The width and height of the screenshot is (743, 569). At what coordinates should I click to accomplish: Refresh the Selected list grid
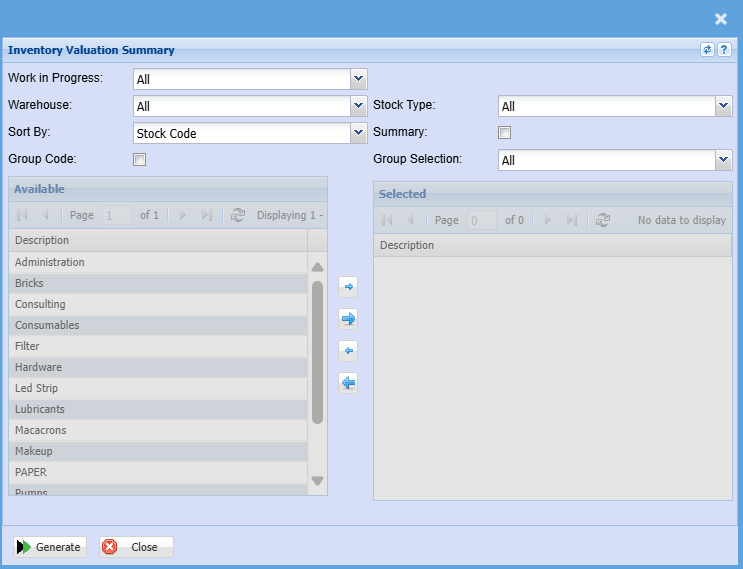602,220
